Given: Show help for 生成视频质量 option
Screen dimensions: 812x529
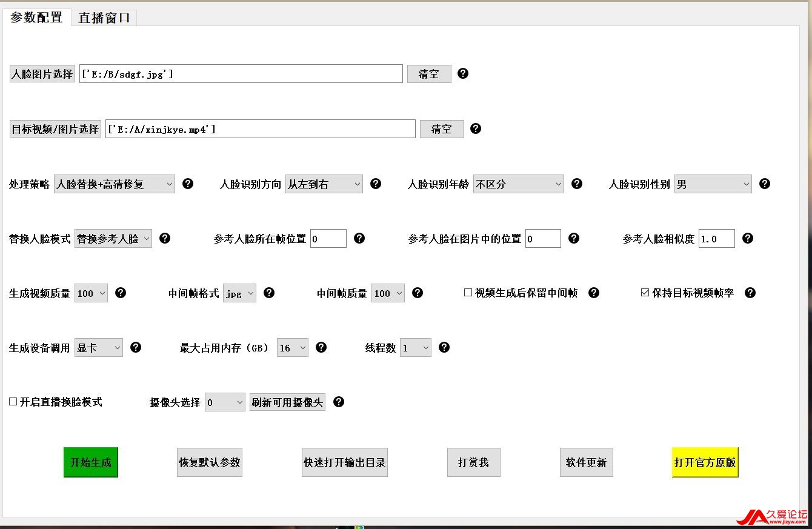Looking at the screenshot, I should click(121, 293).
